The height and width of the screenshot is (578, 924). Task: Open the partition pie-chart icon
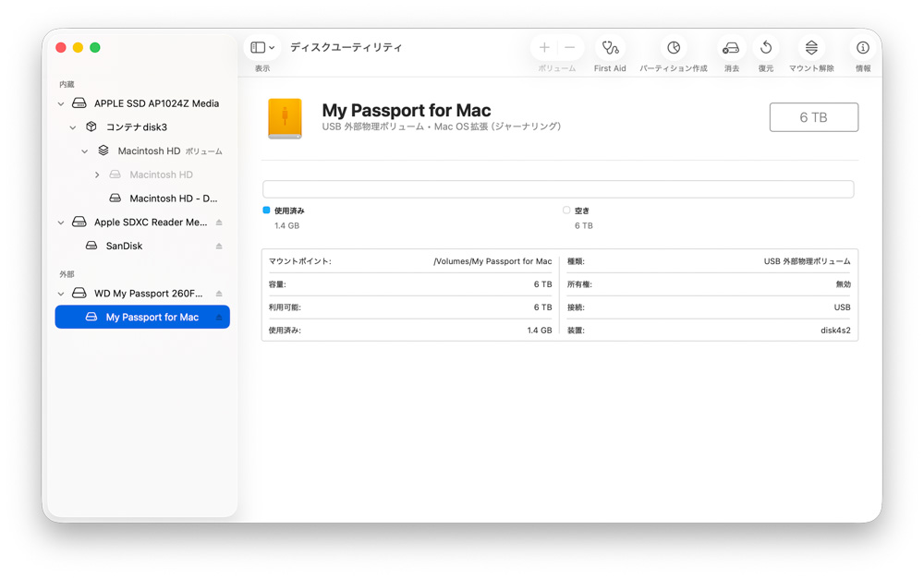pos(674,48)
